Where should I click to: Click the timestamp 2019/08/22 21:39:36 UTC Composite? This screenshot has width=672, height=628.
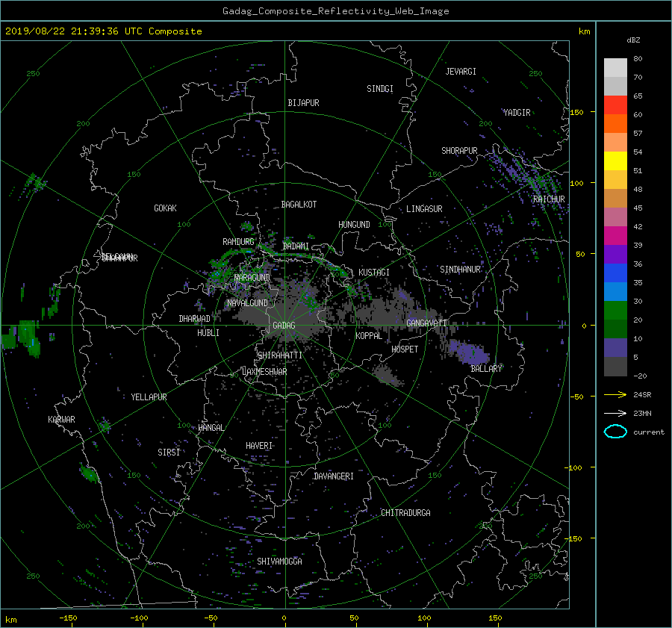tap(103, 31)
